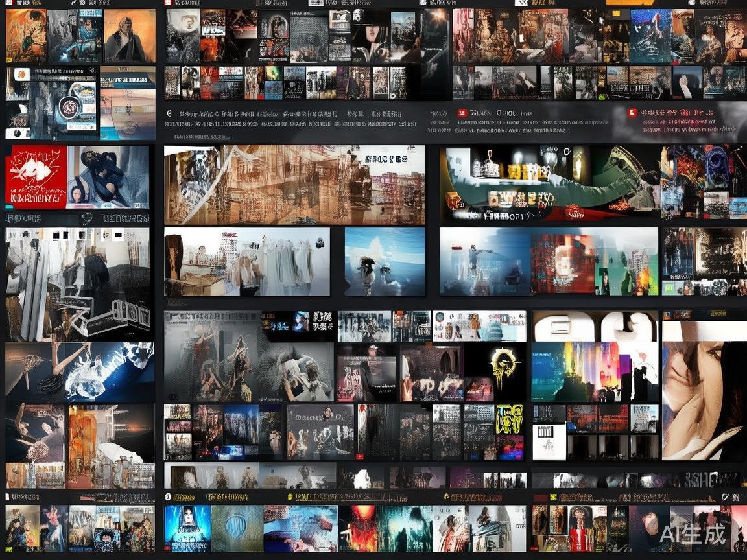Image resolution: width=747 pixels, height=560 pixels.
Task: Open the blue masked face thumbnail in the bottom row
Action: (187, 528)
